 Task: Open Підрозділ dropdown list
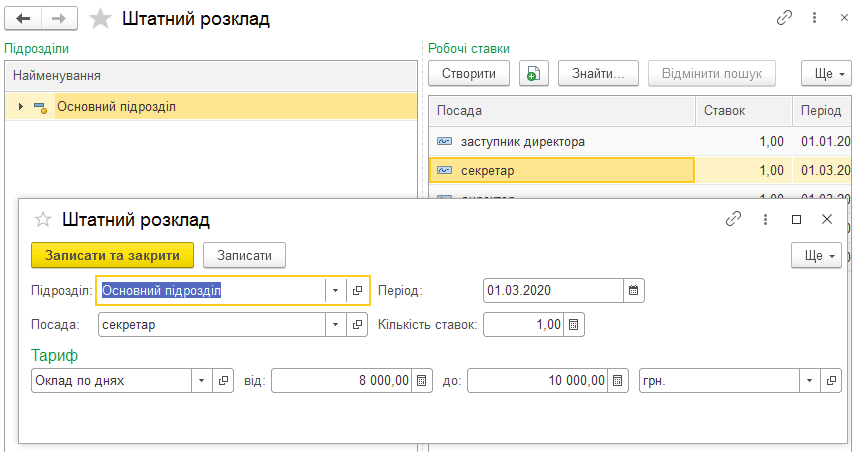336,290
